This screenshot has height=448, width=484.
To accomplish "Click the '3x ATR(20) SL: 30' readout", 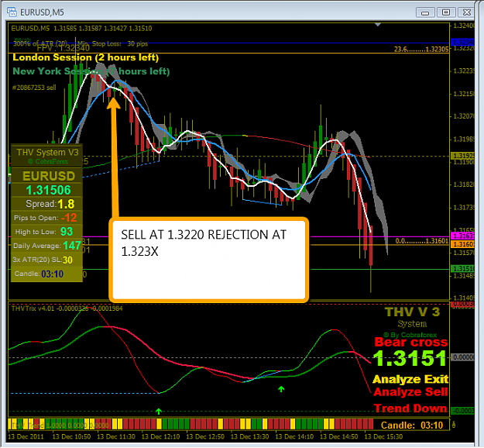I will 43,260.
